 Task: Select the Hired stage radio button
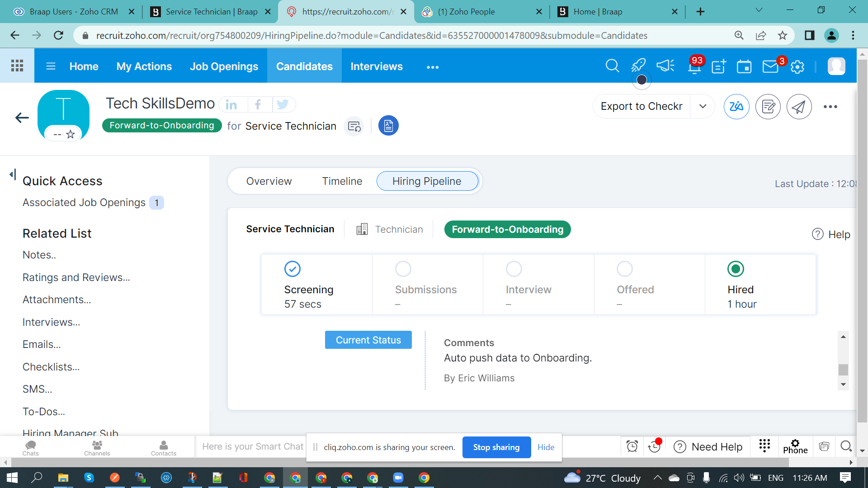pyautogui.click(x=736, y=269)
